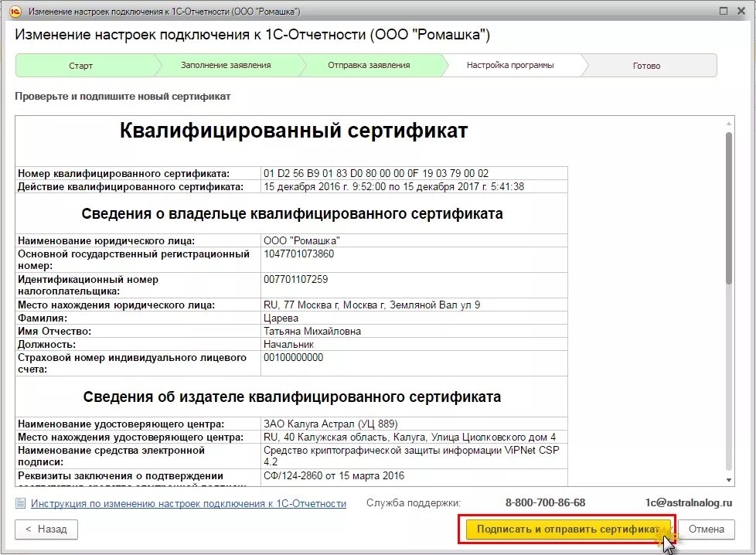
Task: Click position cell Начальник
Action: pyautogui.click(x=414, y=344)
